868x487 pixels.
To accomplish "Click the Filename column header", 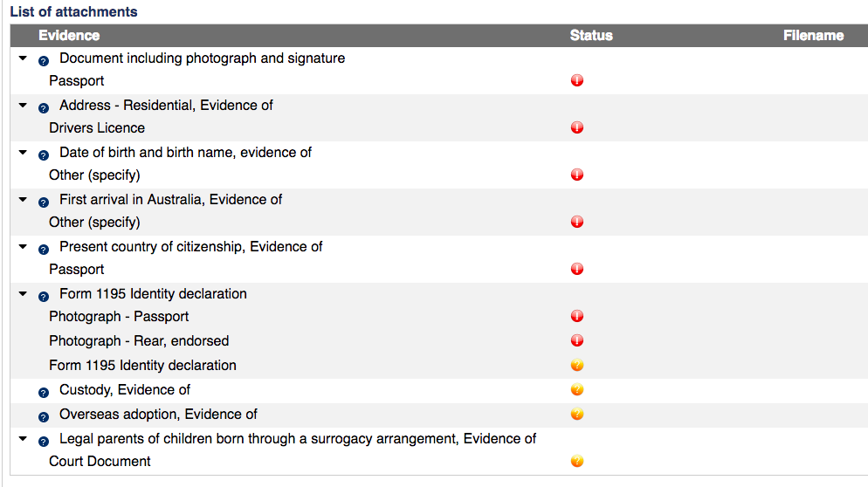I will [813, 36].
